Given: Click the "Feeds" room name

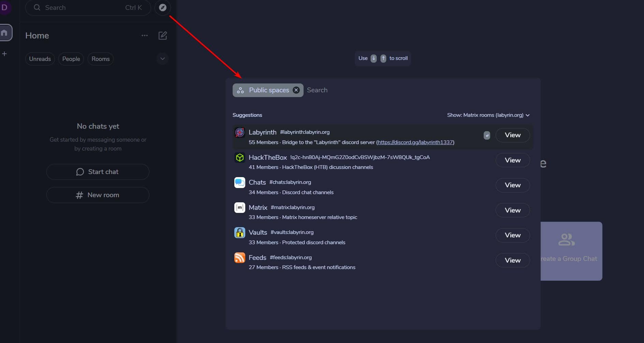Looking at the screenshot, I should [x=258, y=258].
